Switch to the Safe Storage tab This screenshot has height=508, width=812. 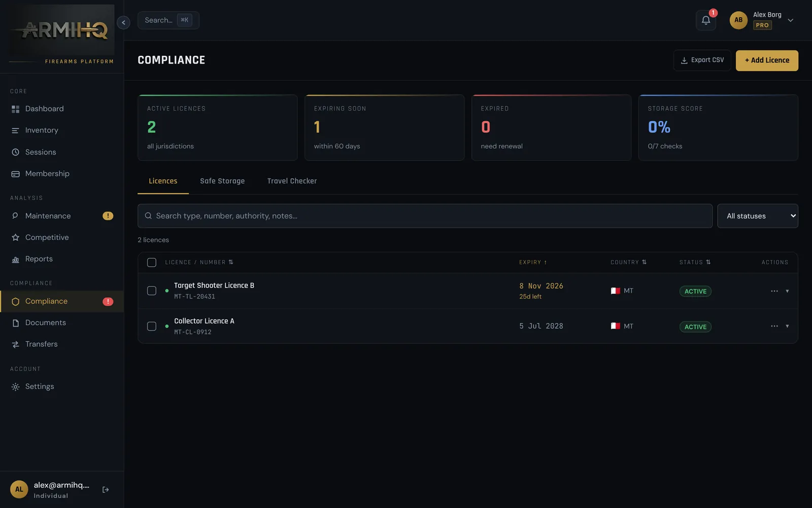(x=222, y=181)
